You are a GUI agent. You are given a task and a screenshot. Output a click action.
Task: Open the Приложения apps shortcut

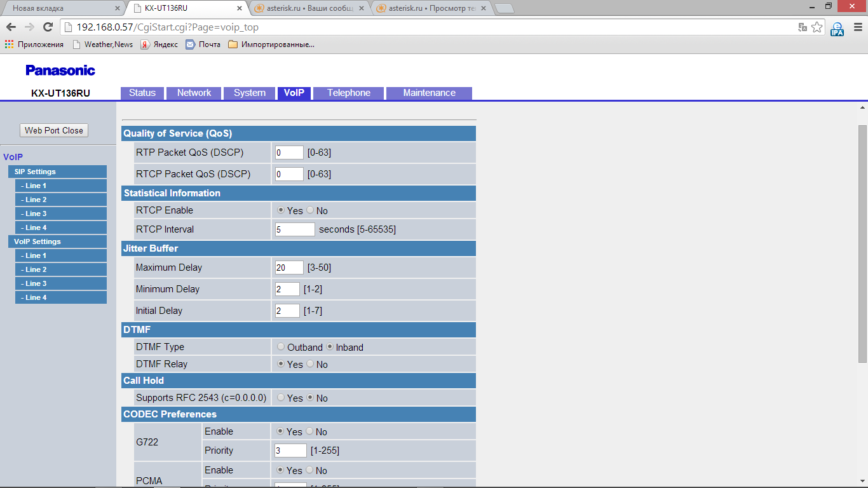coord(34,44)
